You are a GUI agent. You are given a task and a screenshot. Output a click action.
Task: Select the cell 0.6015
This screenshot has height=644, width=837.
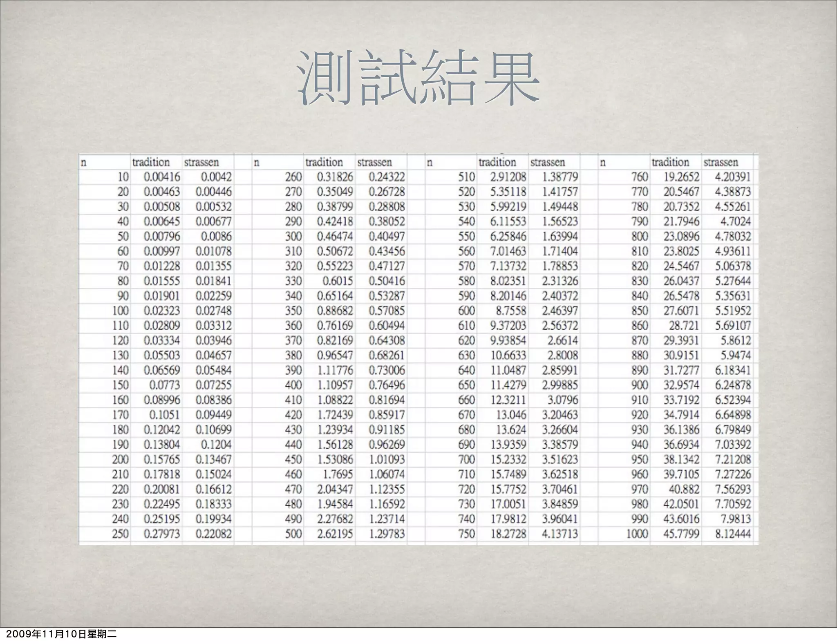[x=338, y=281]
